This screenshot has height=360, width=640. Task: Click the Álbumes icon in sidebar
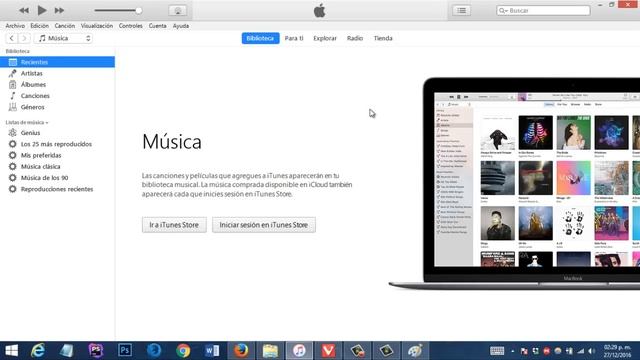pyautogui.click(x=13, y=84)
